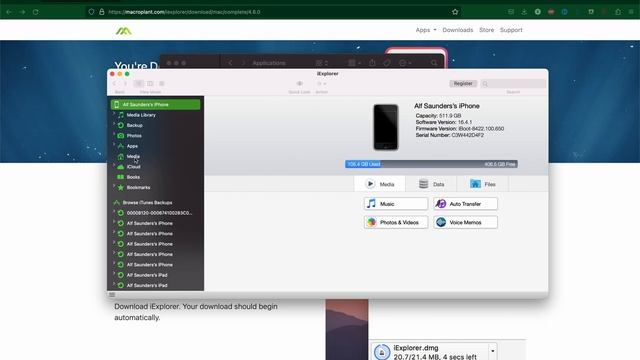Expand the Bookmarks tree item

click(114, 187)
